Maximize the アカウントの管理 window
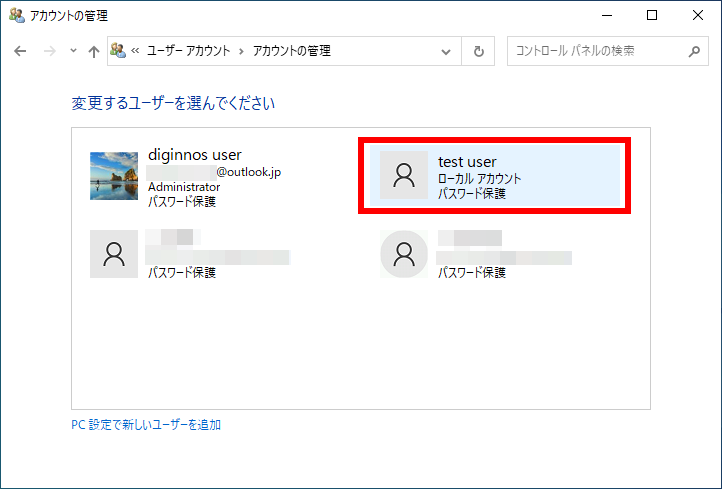This screenshot has height=489, width=722. point(652,15)
